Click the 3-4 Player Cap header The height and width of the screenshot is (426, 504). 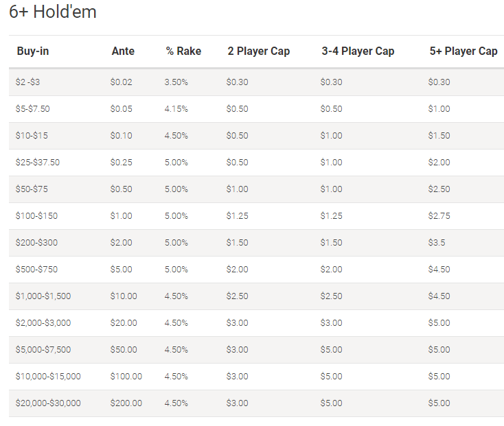(358, 51)
